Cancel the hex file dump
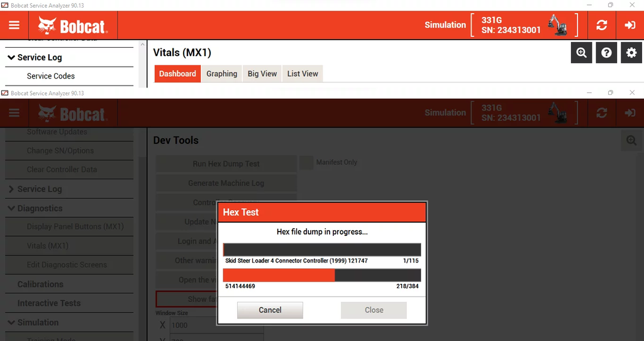 270,310
